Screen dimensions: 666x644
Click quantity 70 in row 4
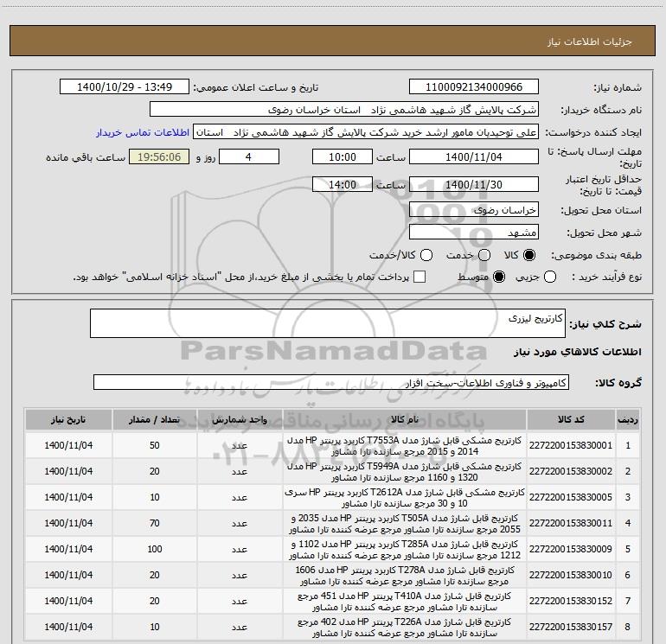point(154,523)
